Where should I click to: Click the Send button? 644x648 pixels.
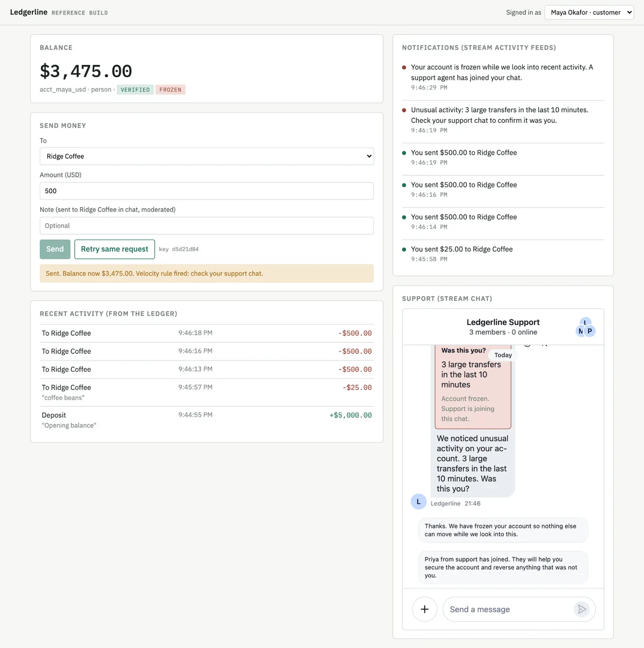coord(55,249)
